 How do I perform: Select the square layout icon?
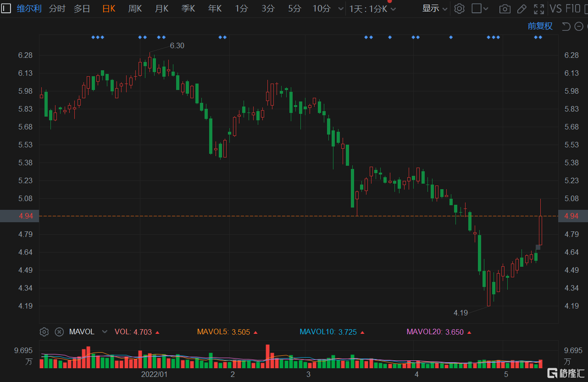coord(477,8)
